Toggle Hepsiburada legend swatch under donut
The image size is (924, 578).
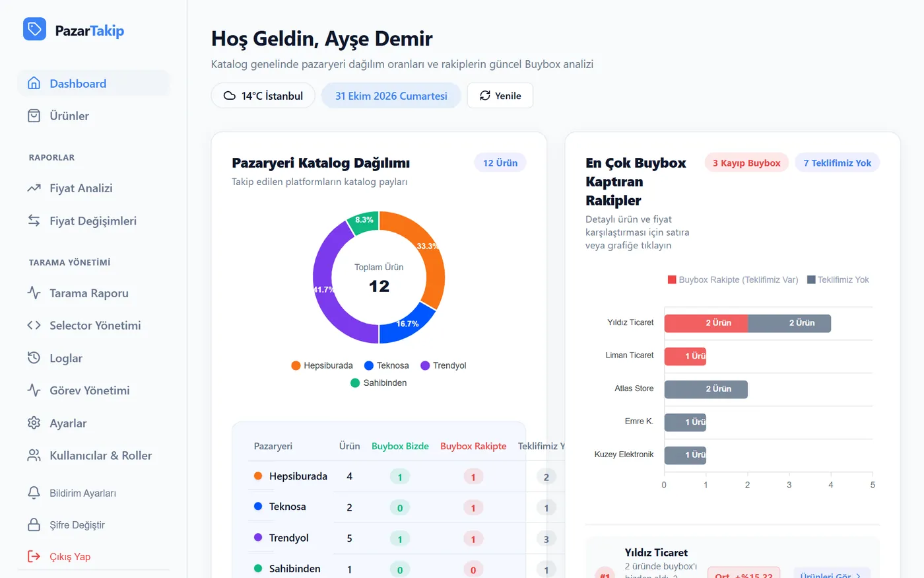pyautogui.click(x=296, y=365)
